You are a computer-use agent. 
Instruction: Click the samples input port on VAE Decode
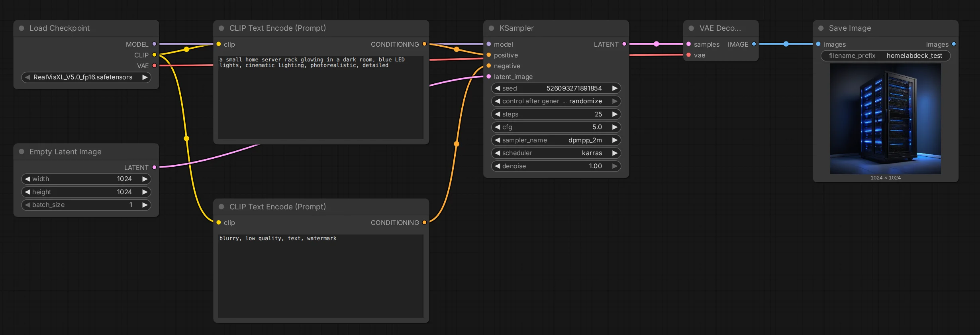pos(689,44)
